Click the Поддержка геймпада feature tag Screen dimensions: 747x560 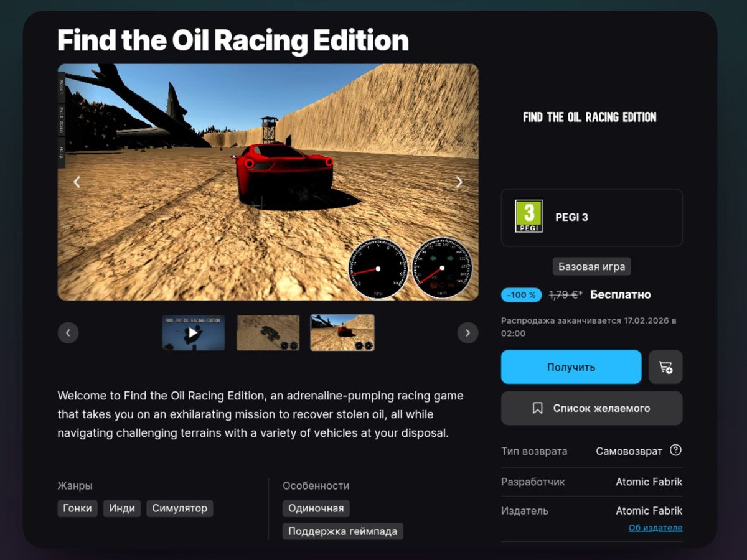[x=343, y=531]
